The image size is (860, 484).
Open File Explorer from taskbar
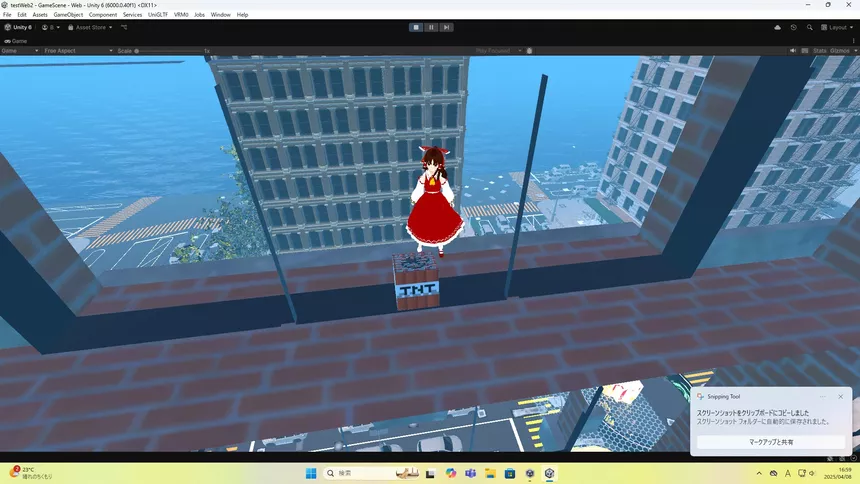pyautogui.click(x=490, y=473)
